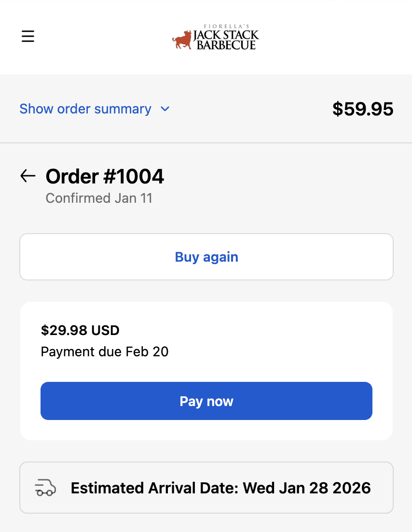
Task: Click the Jack Stack Barbecue logo
Action: (x=215, y=37)
